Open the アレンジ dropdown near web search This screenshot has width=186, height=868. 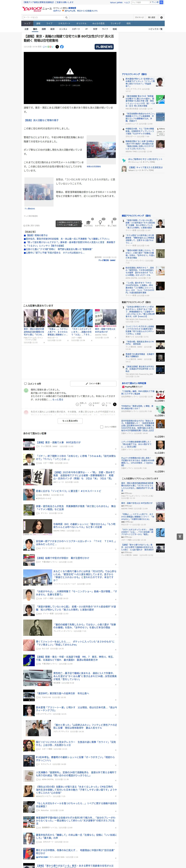tap(154, 2)
